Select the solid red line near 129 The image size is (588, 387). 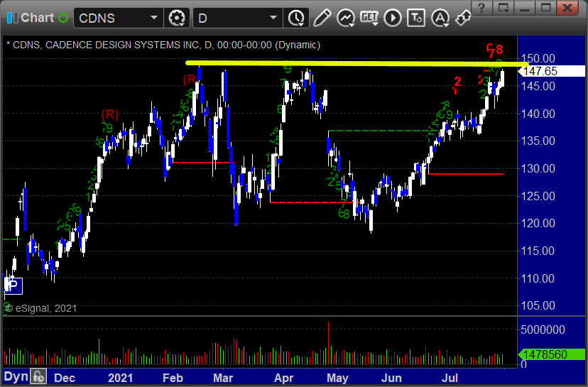click(466, 174)
